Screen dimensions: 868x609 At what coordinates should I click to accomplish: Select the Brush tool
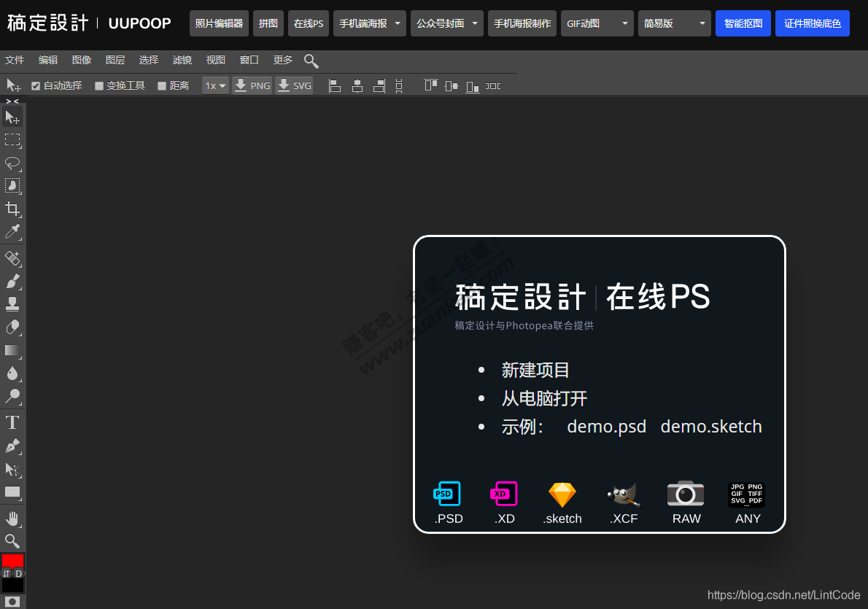12,282
